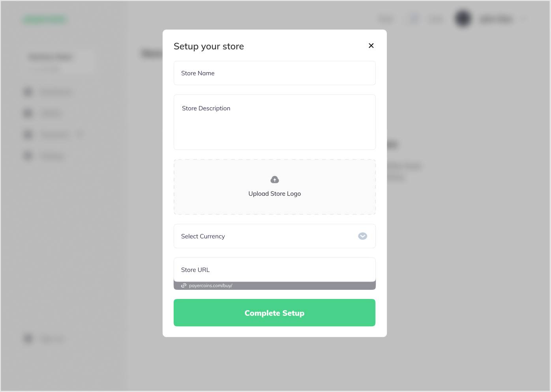Click the upload cloud icon inside the logo area
The height and width of the screenshot is (392, 551).
point(274,179)
